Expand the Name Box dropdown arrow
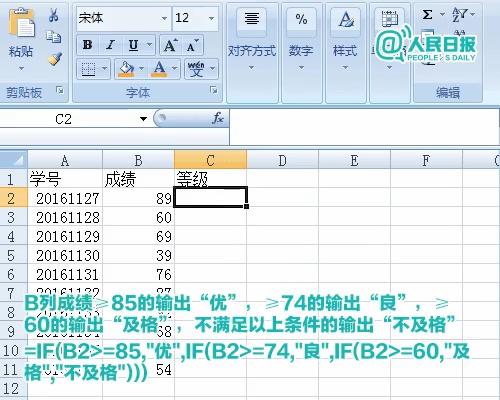The height and width of the screenshot is (400, 500). pyautogui.click(x=143, y=119)
